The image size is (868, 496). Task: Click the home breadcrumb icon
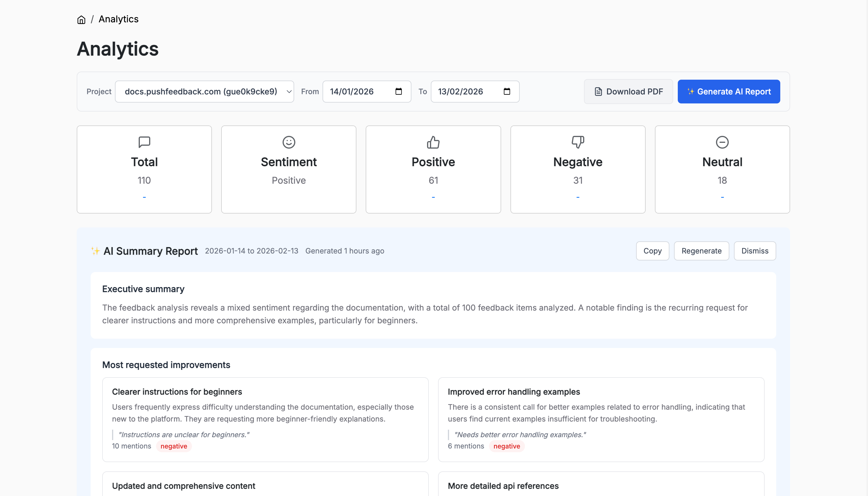(82, 19)
